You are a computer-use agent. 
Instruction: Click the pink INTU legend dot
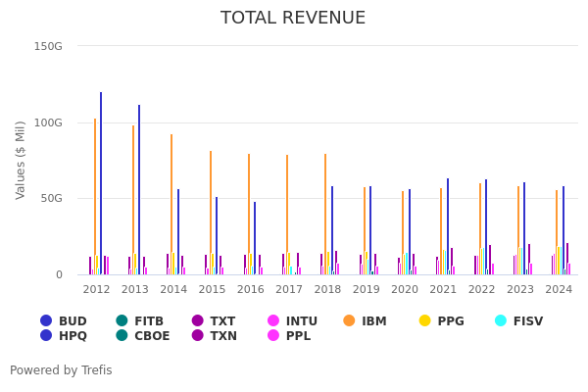273,320
